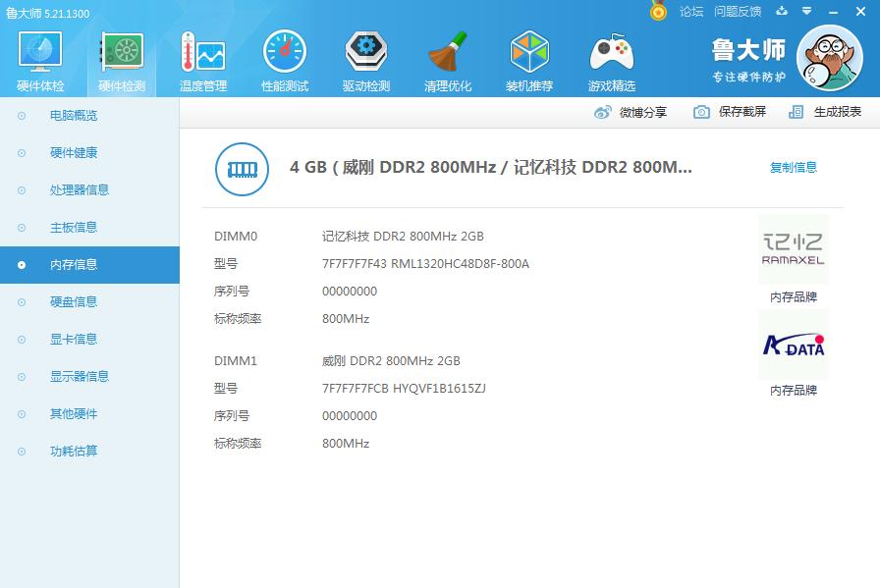Image resolution: width=880 pixels, height=588 pixels.
Task: Click the Master Lu mascot avatar
Action: 828,57
